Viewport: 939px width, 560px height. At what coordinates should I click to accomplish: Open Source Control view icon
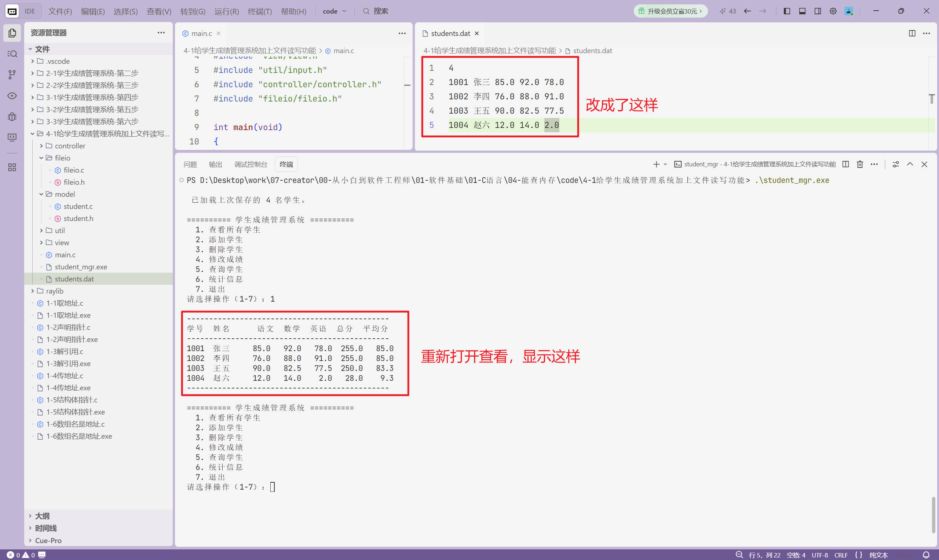coord(12,75)
